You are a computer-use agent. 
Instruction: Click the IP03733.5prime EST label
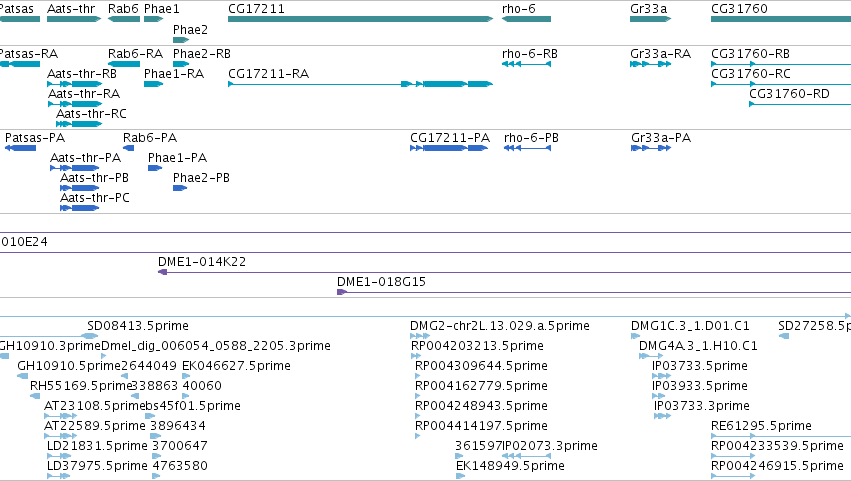(700, 366)
